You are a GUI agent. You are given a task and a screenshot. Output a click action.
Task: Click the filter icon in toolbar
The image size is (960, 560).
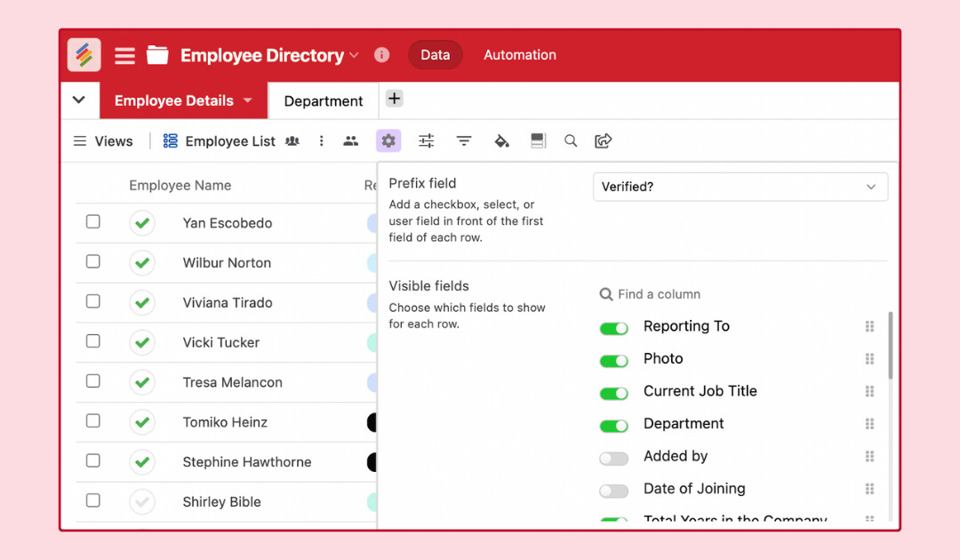pyautogui.click(x=464, y=140)
